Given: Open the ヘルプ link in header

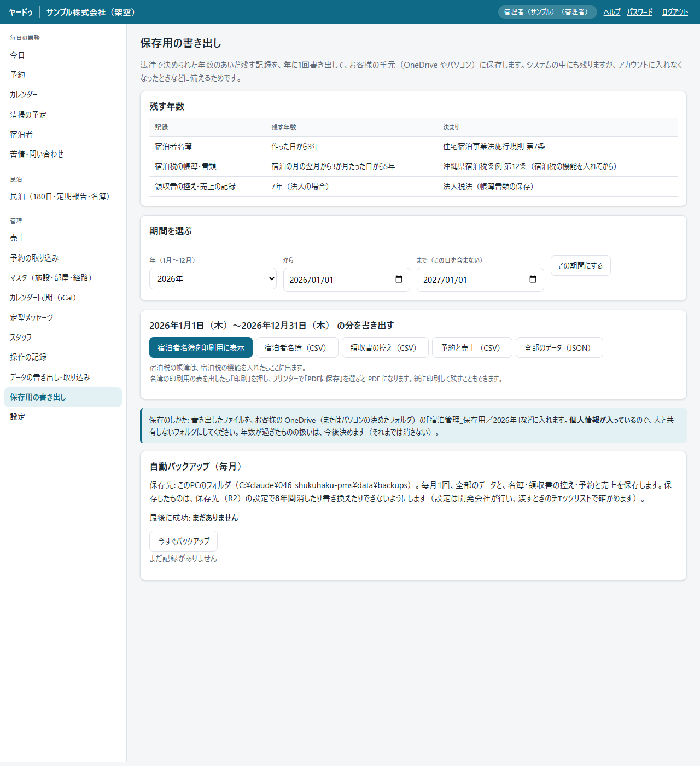Looking at the screenshot, I should click(612, 12).
